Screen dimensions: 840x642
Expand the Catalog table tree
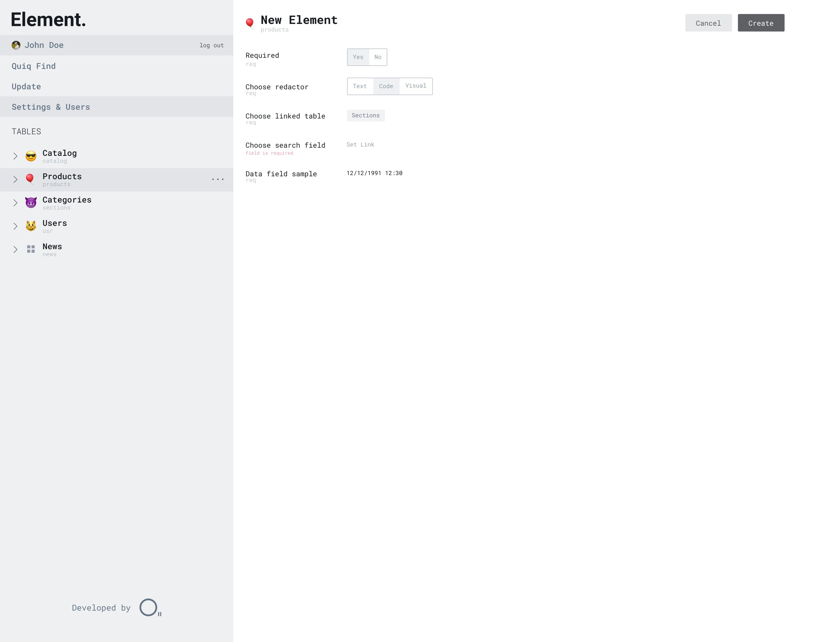15,156
